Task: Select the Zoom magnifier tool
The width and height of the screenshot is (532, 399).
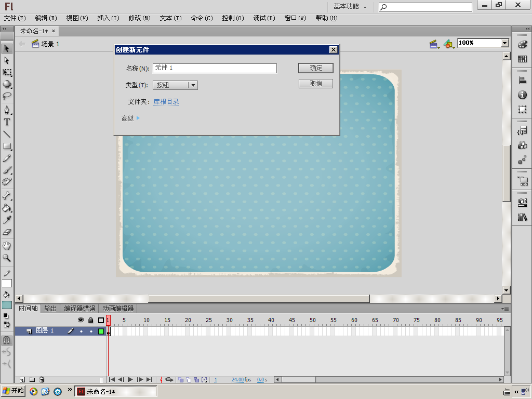Action: (7, 258)
